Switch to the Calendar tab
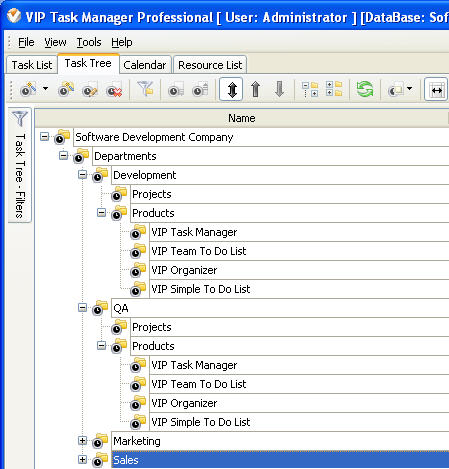 [145, 65]
